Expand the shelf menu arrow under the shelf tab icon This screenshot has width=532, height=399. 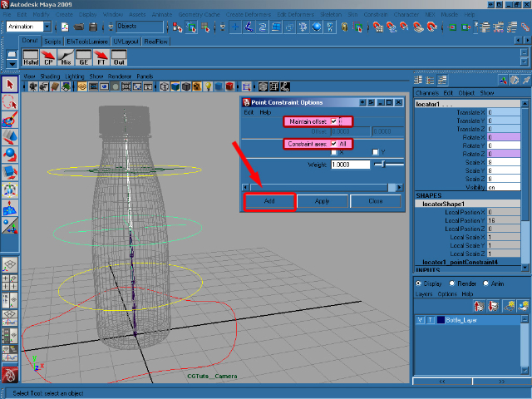(x=12, y=64)
